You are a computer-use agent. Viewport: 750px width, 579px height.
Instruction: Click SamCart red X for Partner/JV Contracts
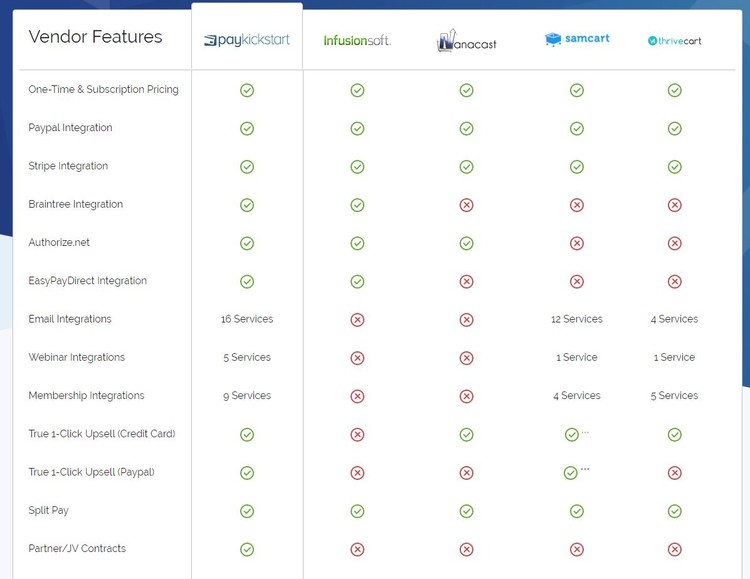coord(577,549)
